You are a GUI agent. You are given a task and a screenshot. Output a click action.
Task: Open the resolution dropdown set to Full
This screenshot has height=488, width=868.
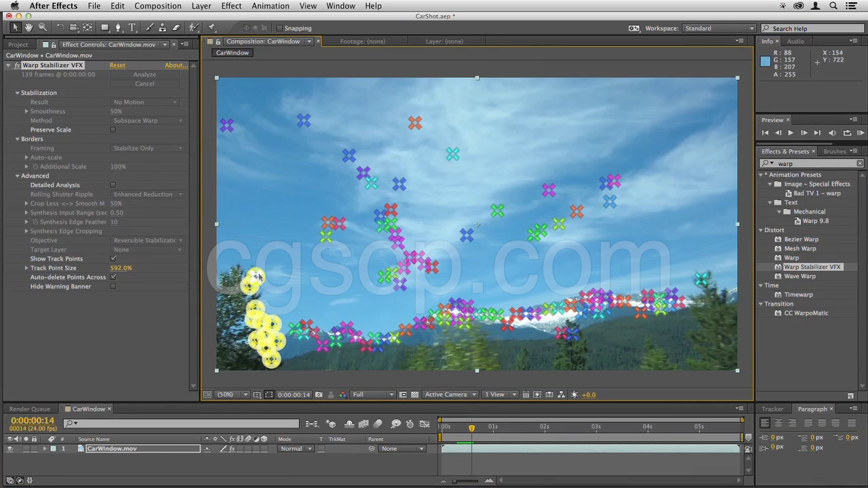tap(373, 394)
